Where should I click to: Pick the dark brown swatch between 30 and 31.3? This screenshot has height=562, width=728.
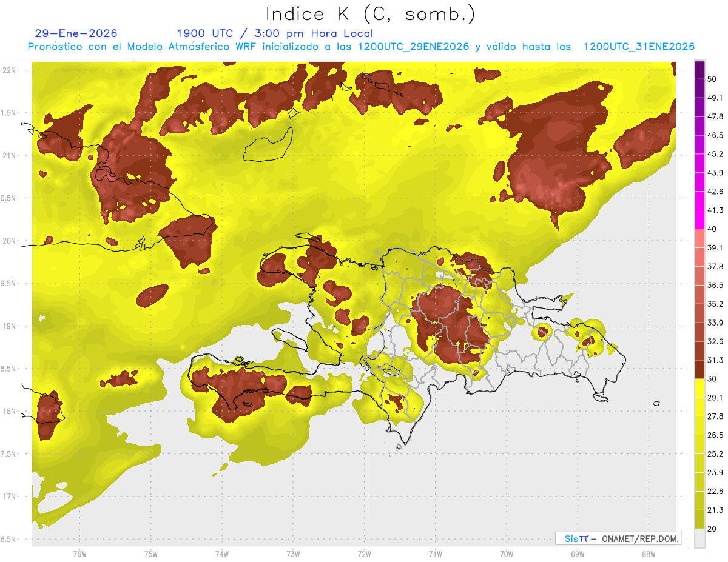click(x=699, y=370)
